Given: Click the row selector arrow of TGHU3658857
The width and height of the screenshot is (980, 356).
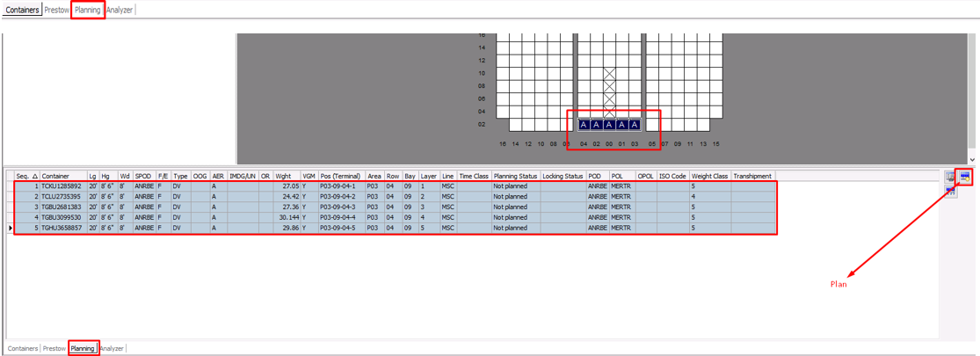Looking at the screenshot, I should 10,228.
